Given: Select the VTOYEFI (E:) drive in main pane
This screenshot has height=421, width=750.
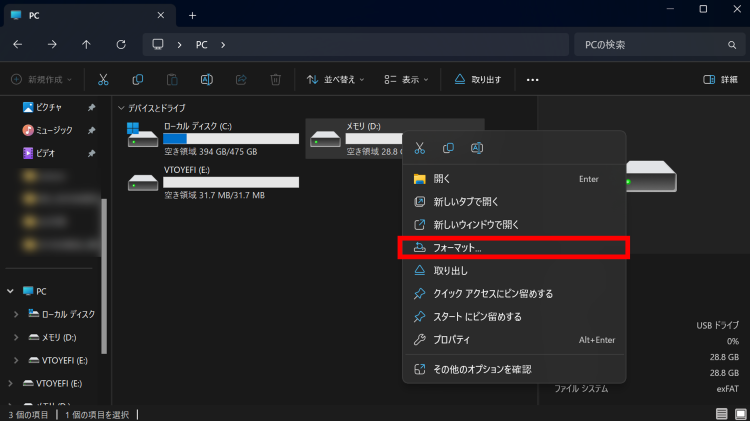Looking at the screenshot, I should pos(213,182).
